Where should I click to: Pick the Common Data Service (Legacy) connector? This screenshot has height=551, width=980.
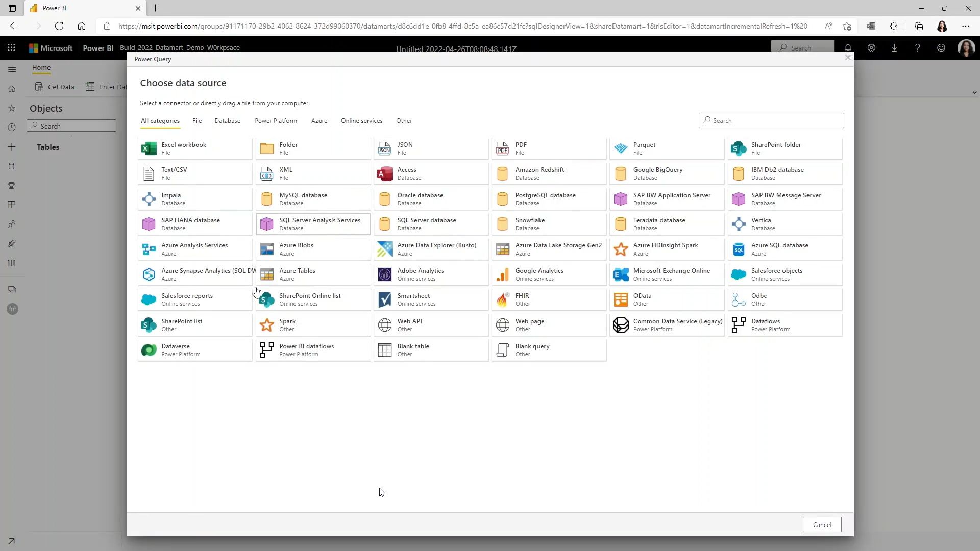pos(667,325)
